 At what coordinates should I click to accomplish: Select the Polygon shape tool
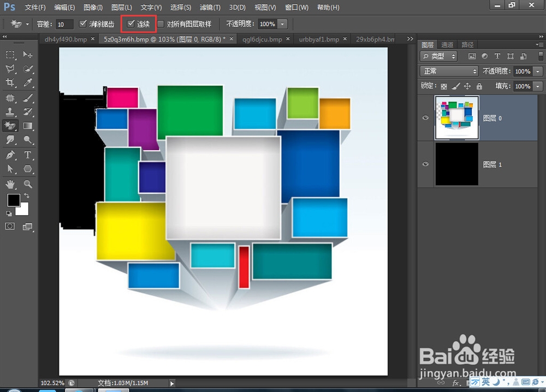[x=28, y=169]
